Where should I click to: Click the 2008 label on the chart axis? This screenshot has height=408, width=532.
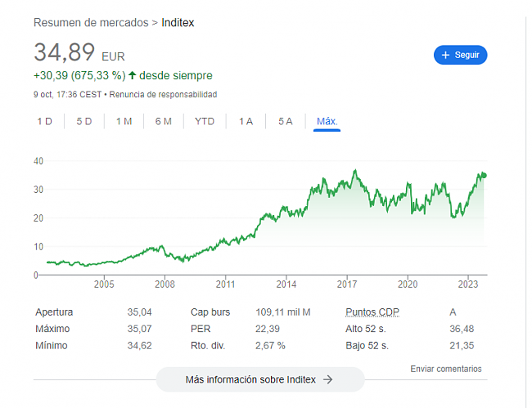165,284
